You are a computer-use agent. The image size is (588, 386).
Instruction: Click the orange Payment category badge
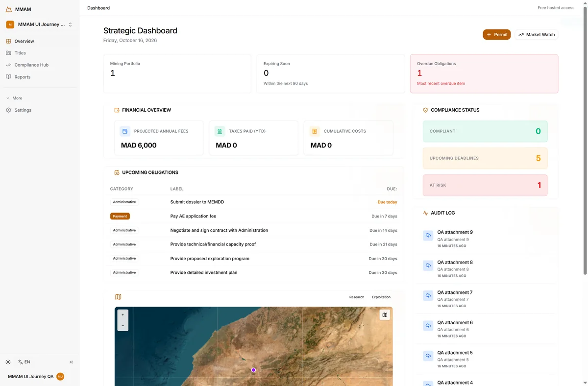[120, 216]
